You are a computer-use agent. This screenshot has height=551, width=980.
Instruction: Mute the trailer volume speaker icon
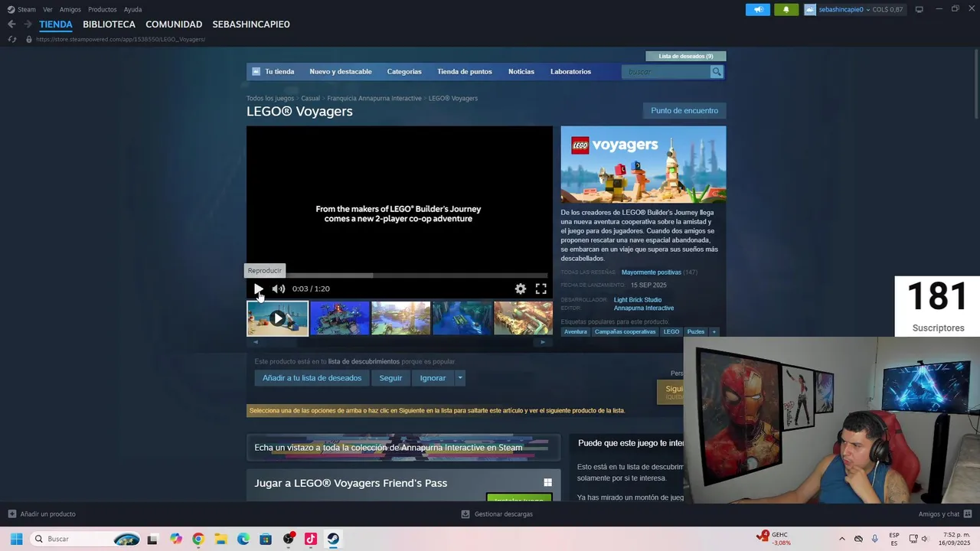[x=279, y=289]
